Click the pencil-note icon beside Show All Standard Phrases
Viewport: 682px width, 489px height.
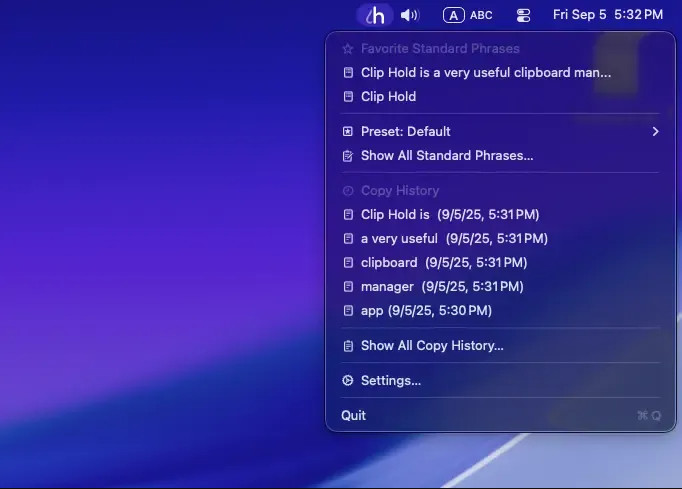[x=348, y=156]
